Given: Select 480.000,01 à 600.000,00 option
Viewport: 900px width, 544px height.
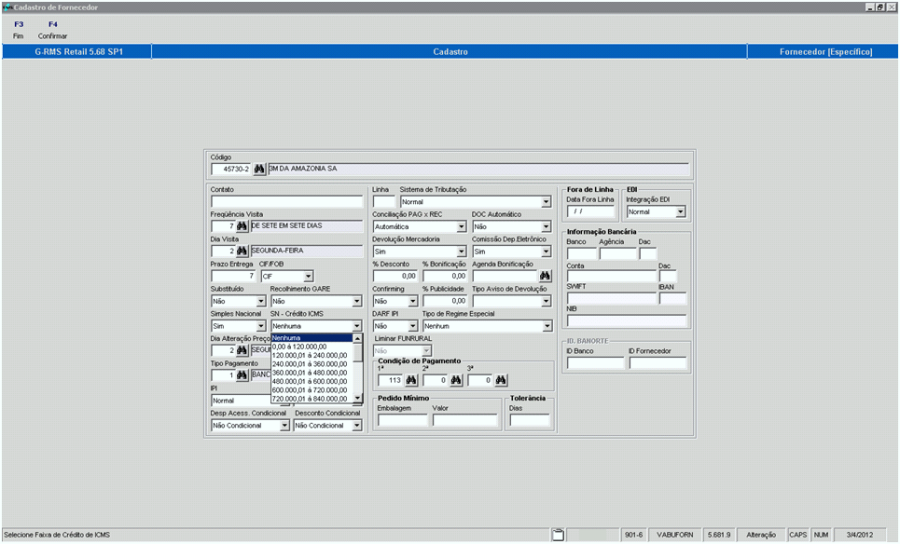Looking at the screenshot, I should pyautogui.click(x=312, y=381).
